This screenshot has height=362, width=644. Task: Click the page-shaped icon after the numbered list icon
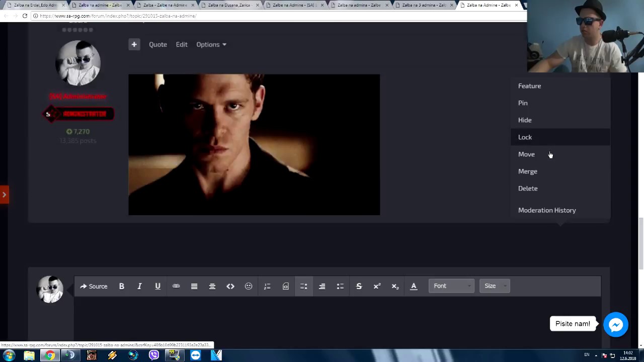(x=285, y=286)
